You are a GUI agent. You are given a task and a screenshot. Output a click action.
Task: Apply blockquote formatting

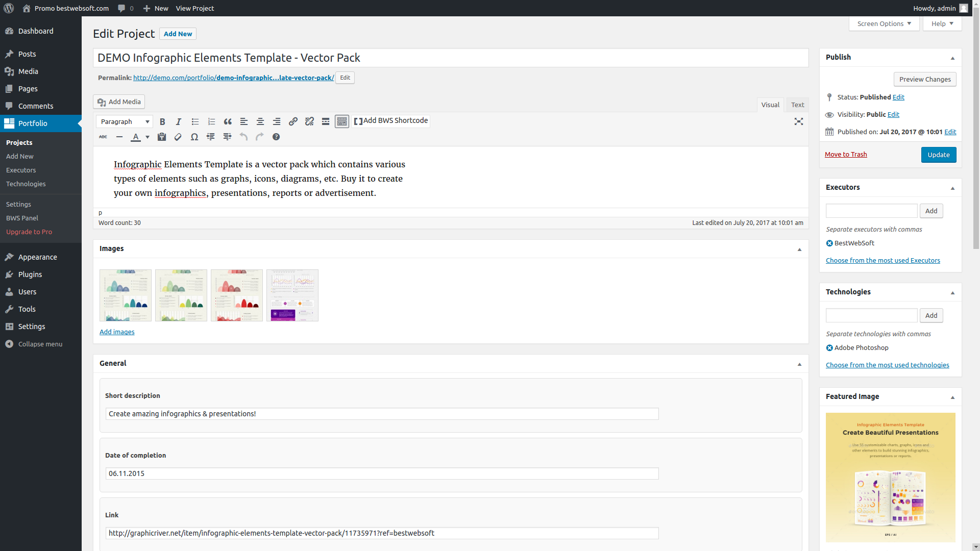[228, 121]
